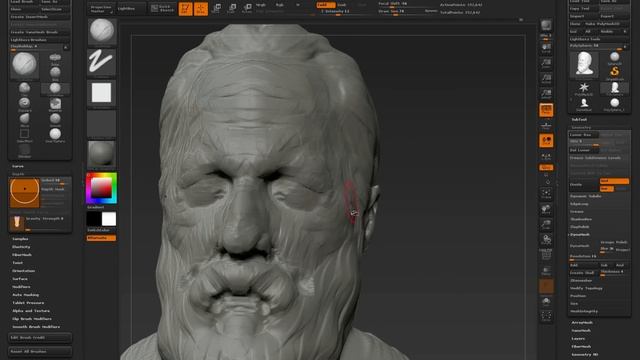The height and width of the screenshot is (360, 640).
Task: Click the white secondary color swatch
Action: (x=109, y=219)
